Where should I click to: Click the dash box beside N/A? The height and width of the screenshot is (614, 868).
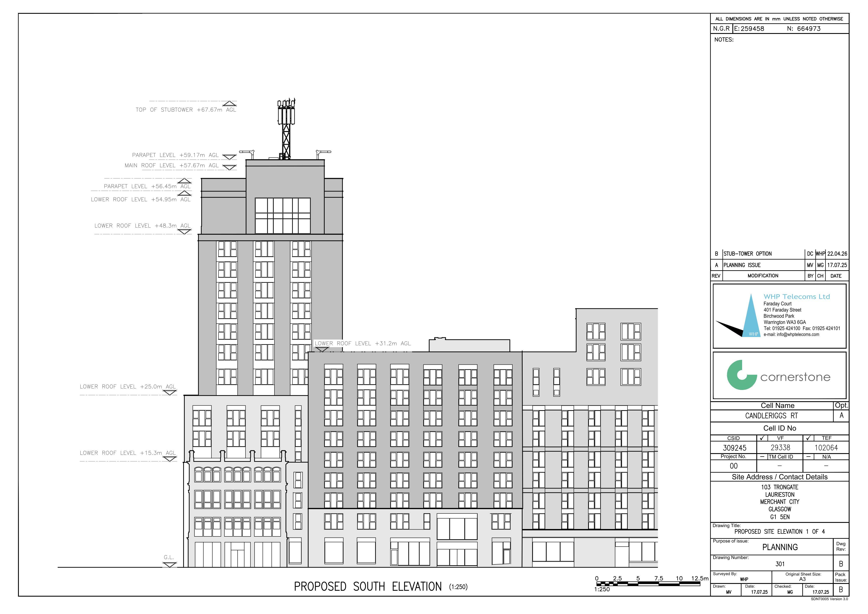coord(808,457)
